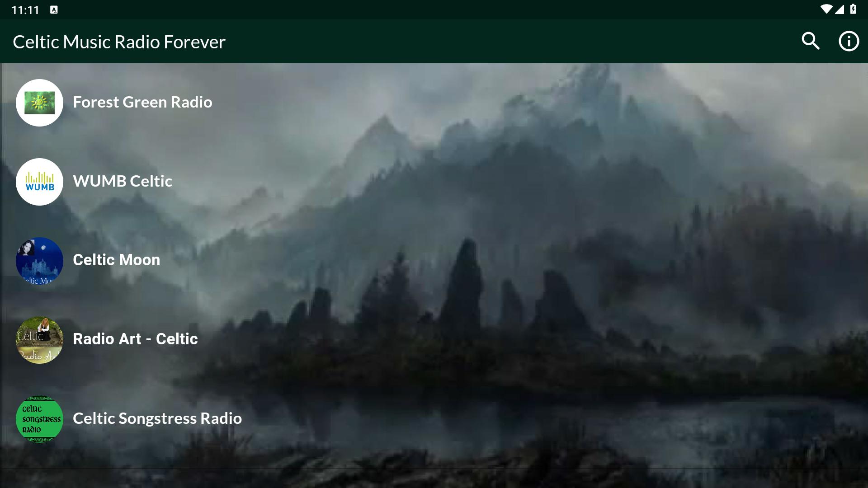
Task: Tap the cellular signal strength icon
Action: coord(840,9)
